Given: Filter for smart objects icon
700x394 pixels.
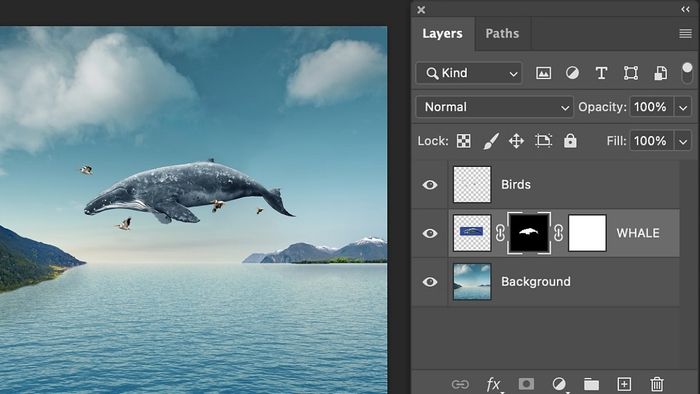Looking at the screenshot, I should click(x=660, y=73).
